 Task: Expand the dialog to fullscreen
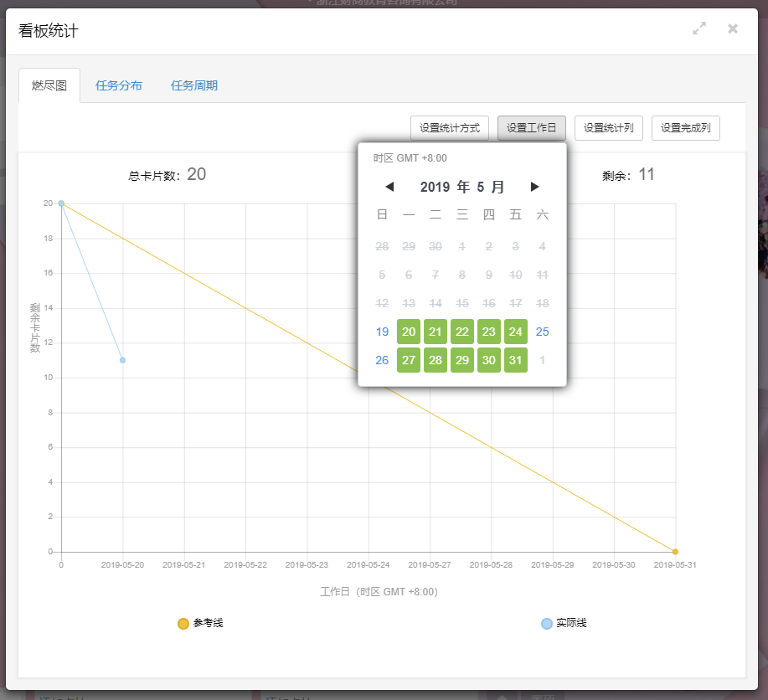click(x=699, y=28)
